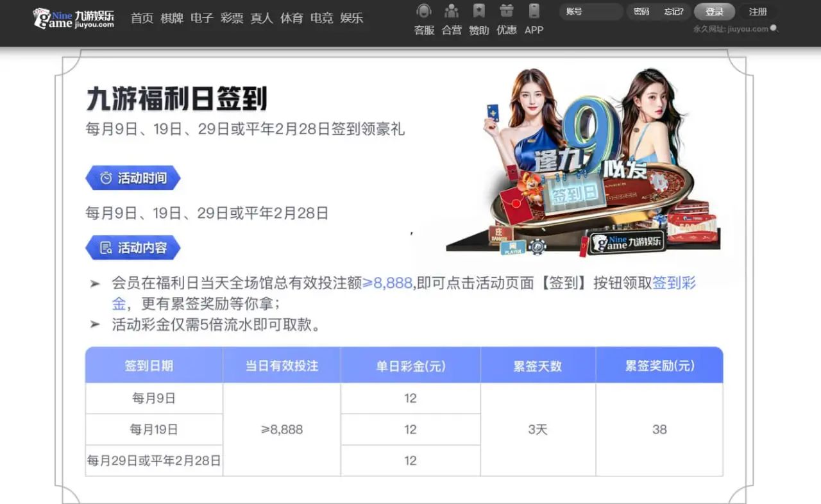The height and width of the screenshot is (504, 821).
Task: Click the blue ≥8,888 text in the rules
Action: (x=387, y=283)
